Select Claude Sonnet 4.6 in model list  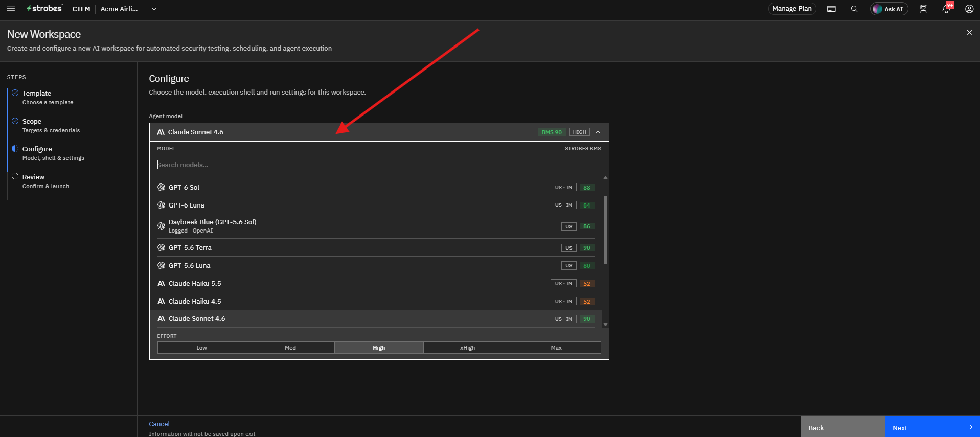pos(376,319)
